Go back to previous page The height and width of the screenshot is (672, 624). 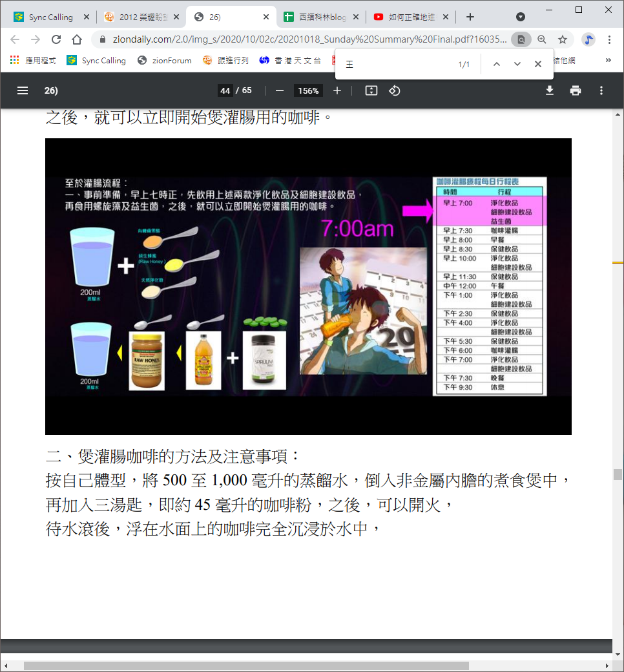pyautogui.click(x=15, y=40)
